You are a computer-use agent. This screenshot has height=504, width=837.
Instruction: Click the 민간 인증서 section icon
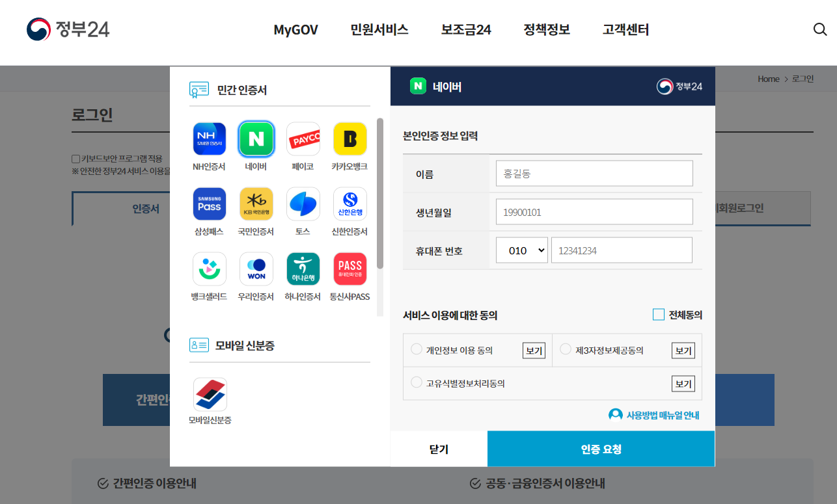(199, 90)
